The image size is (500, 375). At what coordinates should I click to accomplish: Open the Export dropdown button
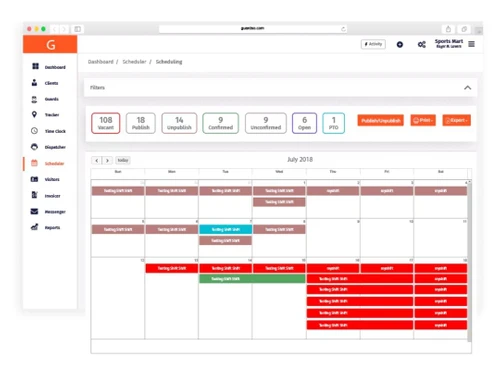pyautogui.click(x=457, y=120)
